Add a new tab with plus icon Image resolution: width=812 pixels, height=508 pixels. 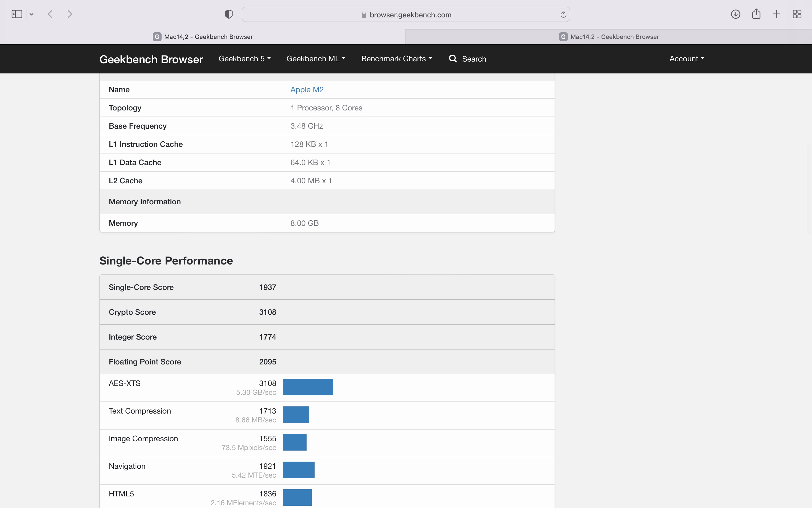(x=776, y=14)
